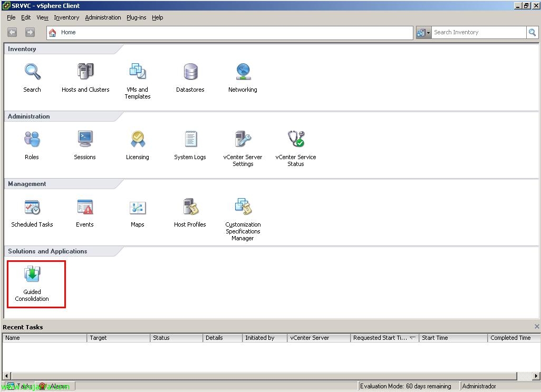Open the Datastores inventory
Screen dimensions: 541x392
tap(190, 78)
